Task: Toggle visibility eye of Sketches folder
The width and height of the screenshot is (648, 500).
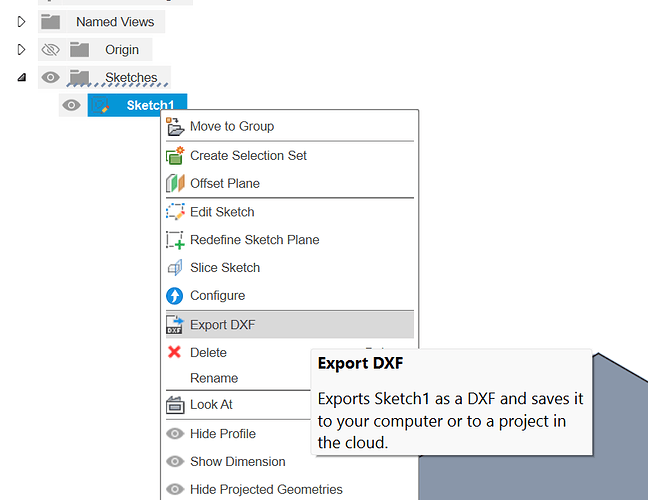Action: coord(50,77)
